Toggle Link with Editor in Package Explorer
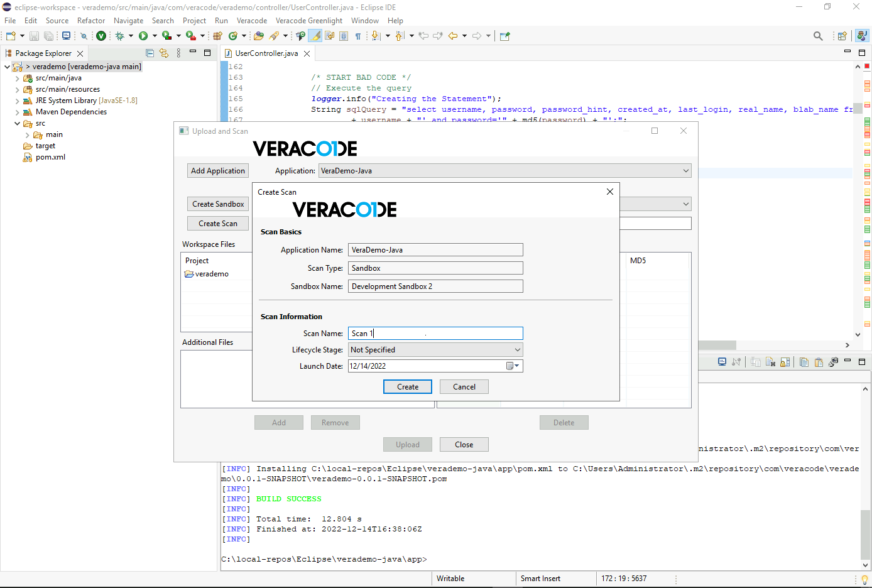This screenshot has width=872, height=588. click(x=164, y=53)
